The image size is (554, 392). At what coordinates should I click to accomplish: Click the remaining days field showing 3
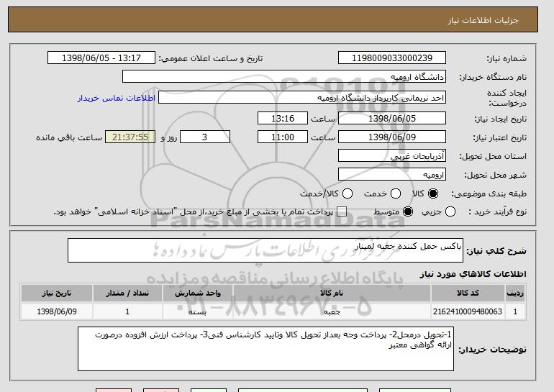coord(205,137)
